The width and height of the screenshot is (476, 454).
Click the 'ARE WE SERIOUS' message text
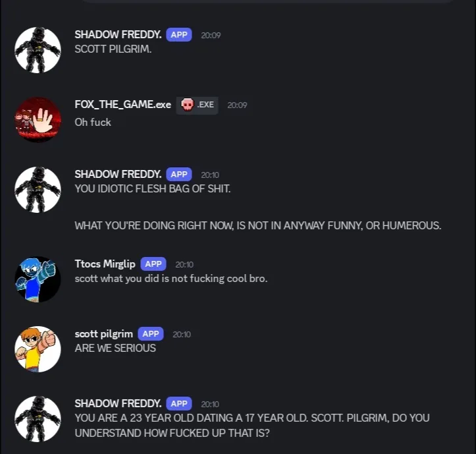(x=115, y=349)
